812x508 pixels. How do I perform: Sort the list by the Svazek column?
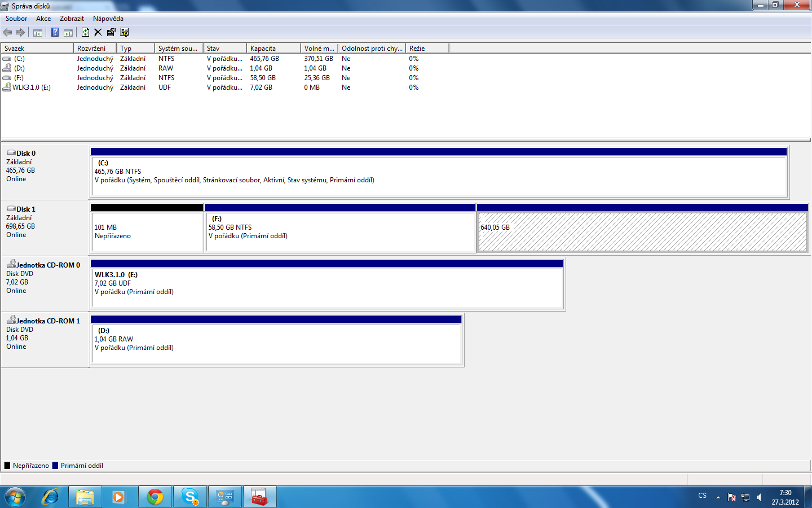click(37, 49)
